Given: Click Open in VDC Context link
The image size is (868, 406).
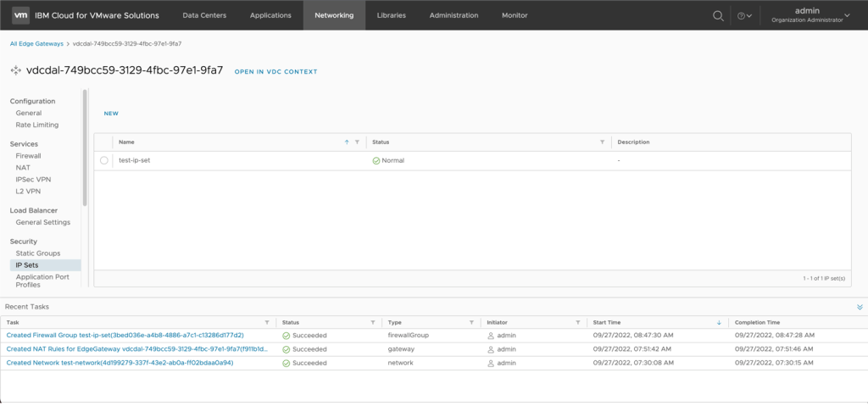Looking at the screenshot, I should point(275,72).
